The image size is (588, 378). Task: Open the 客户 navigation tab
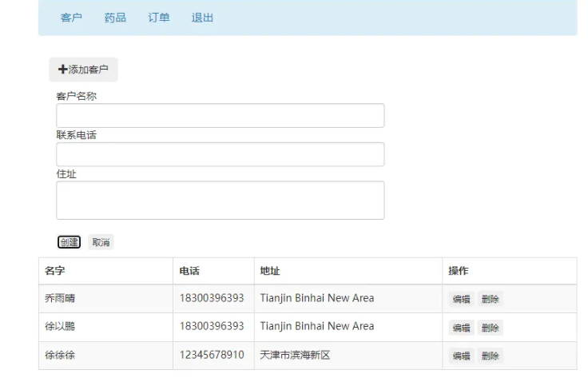[71, 18]
